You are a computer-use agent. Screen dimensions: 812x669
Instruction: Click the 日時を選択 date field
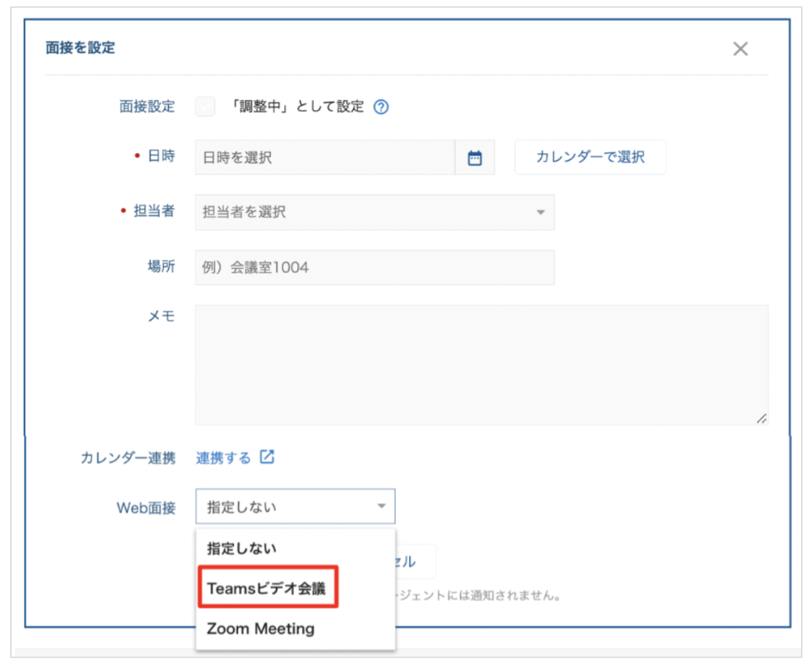pyautogui.click(x=325, y=158)
